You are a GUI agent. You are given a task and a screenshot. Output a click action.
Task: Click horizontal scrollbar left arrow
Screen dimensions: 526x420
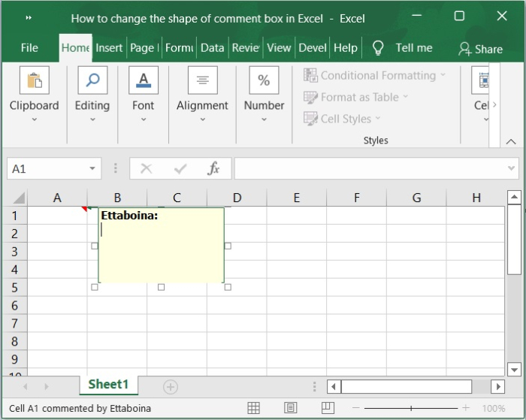(x=334, y=387)
